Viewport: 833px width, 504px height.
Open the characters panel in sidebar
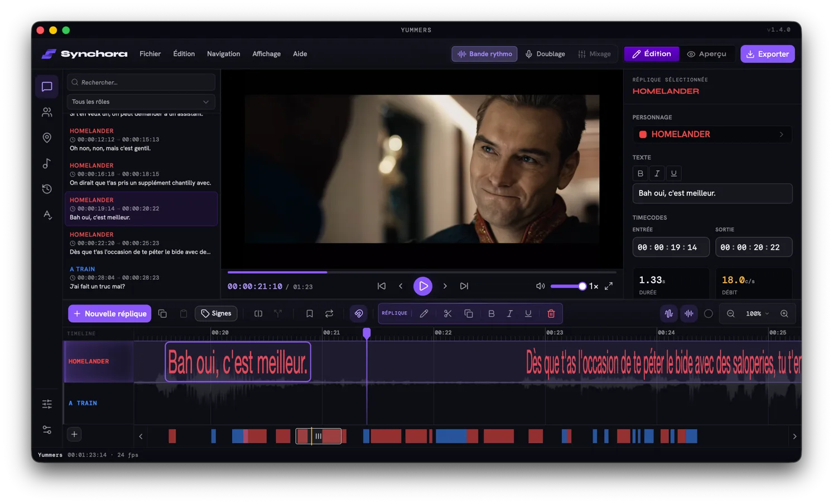point(47,112)
